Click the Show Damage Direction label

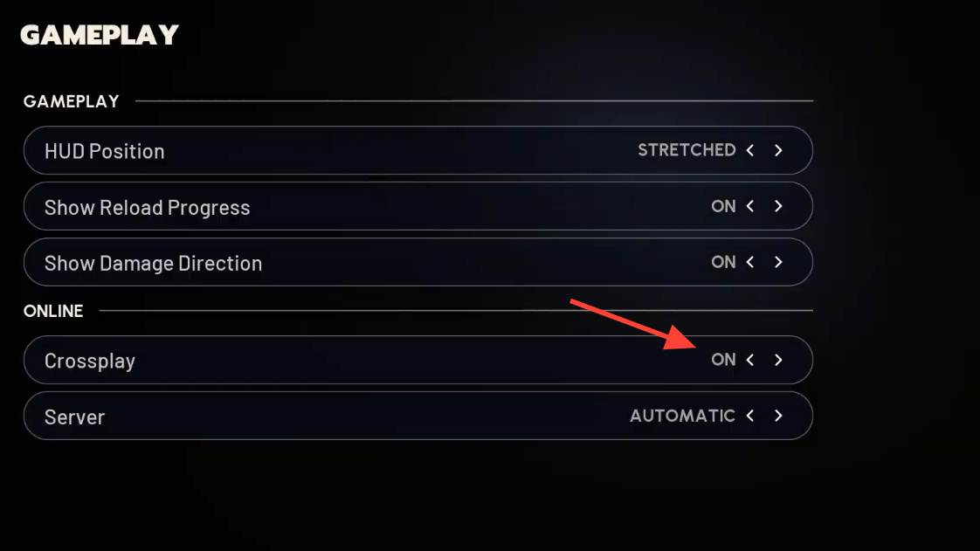click(x=153, y=264)
